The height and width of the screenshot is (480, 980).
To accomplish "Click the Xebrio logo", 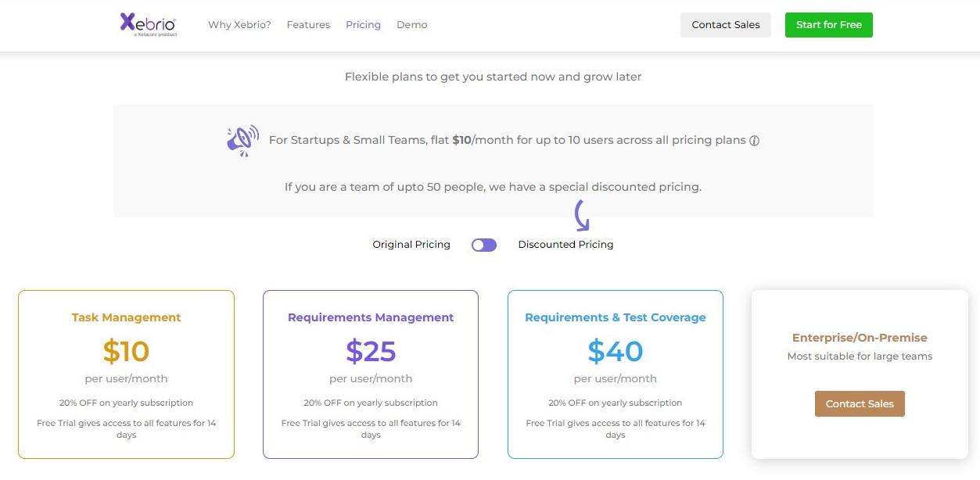I will (148, 24).
